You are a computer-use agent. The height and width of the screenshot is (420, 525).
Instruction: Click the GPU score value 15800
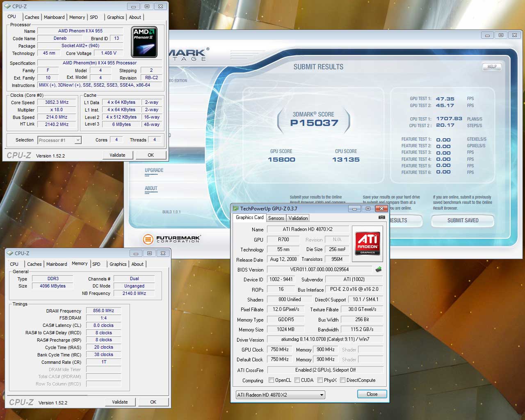[281, 160]
